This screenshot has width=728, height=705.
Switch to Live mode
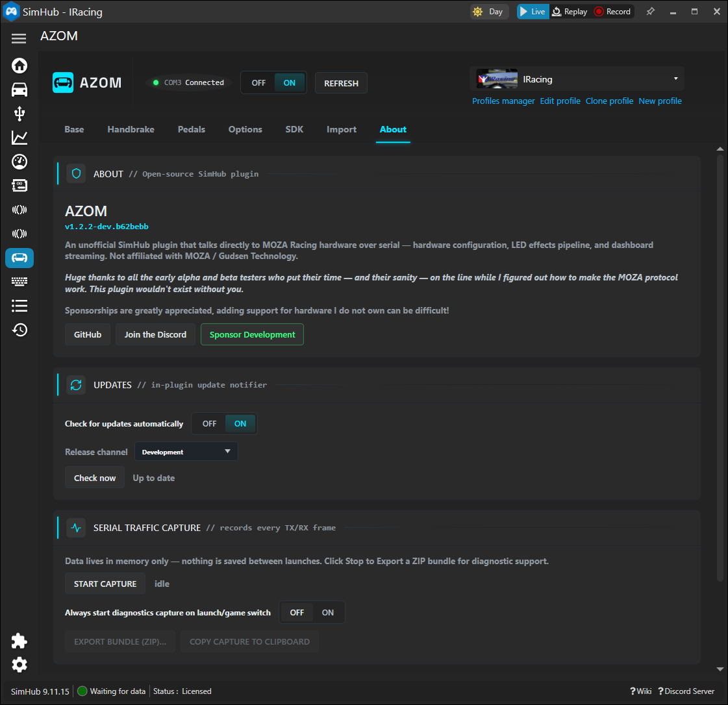click(x=533, y=12)
